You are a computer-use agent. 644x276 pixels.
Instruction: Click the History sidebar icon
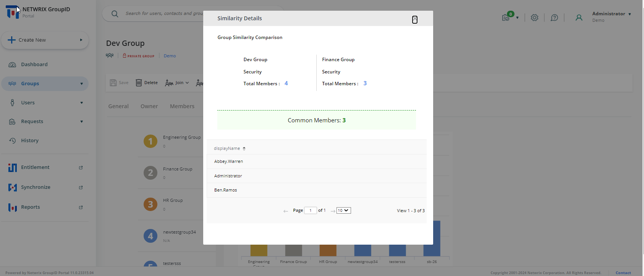click(12, 141)
